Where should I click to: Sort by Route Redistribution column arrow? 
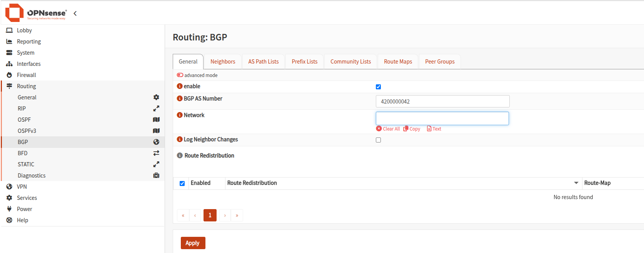(576, 183)
